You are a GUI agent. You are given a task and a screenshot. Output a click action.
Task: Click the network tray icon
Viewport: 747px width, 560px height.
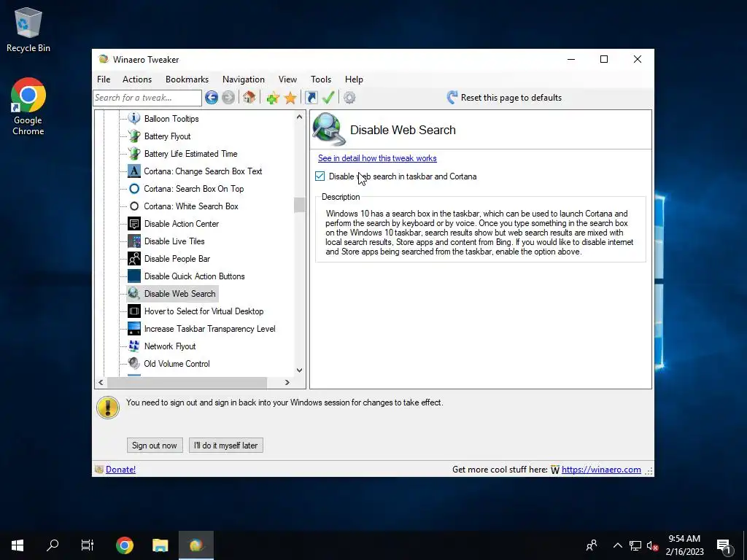[635, 545]
